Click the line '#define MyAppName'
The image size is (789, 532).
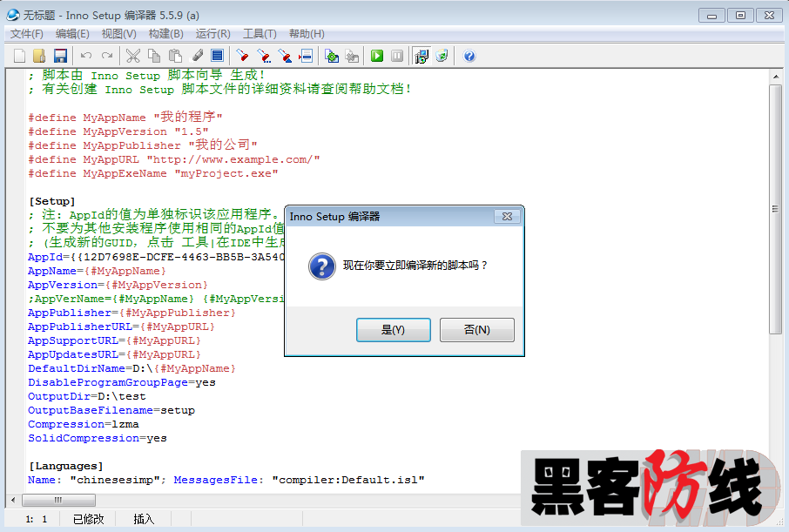[x=125, y=118]
